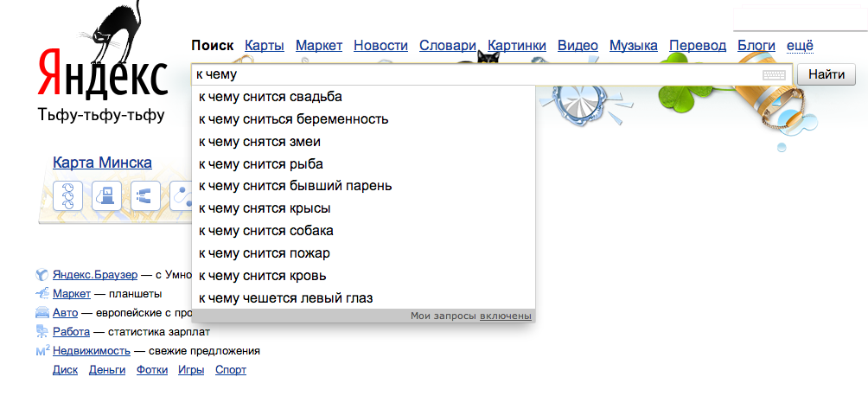Choose suggestion 'к чему снится свадьба'
The height and width of the screenshot is (396, 868).
tap(363, 97)
